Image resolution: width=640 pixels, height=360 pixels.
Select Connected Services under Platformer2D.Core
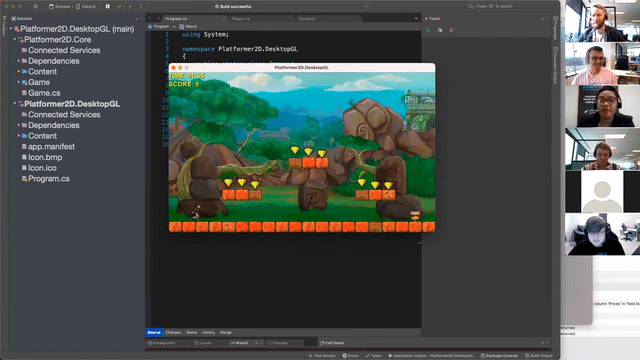pyautogui.click(x=64, y=50)
